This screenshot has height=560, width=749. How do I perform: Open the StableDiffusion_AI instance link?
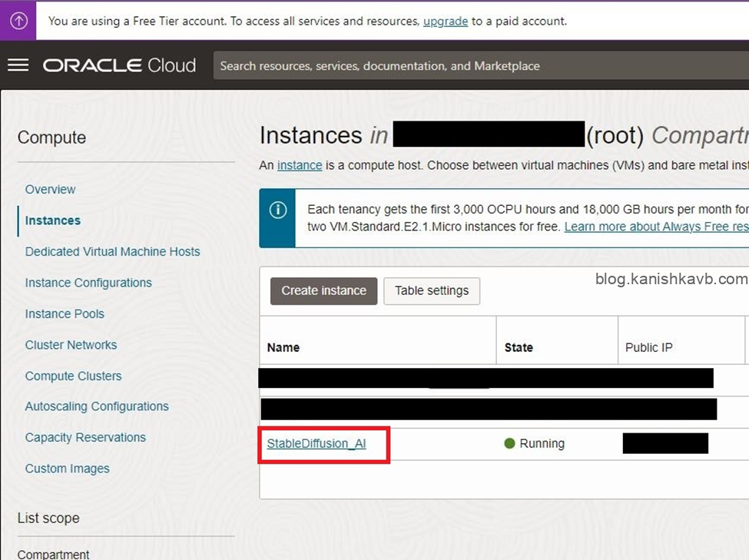(x=316, y=443)
